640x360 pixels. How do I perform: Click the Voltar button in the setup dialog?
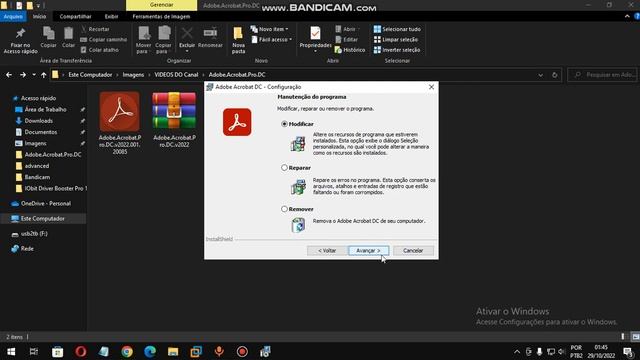pyautogui.click(x=327, y=250)
